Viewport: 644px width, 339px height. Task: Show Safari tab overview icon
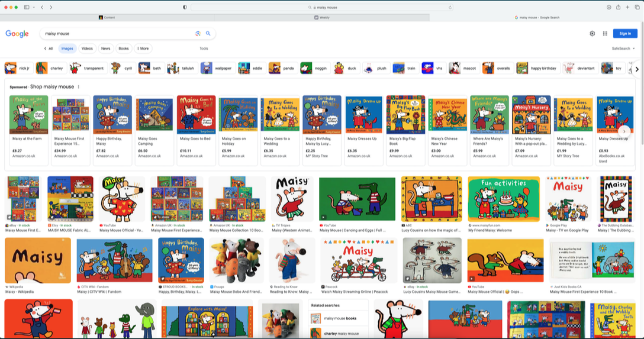tap(637, 7)
